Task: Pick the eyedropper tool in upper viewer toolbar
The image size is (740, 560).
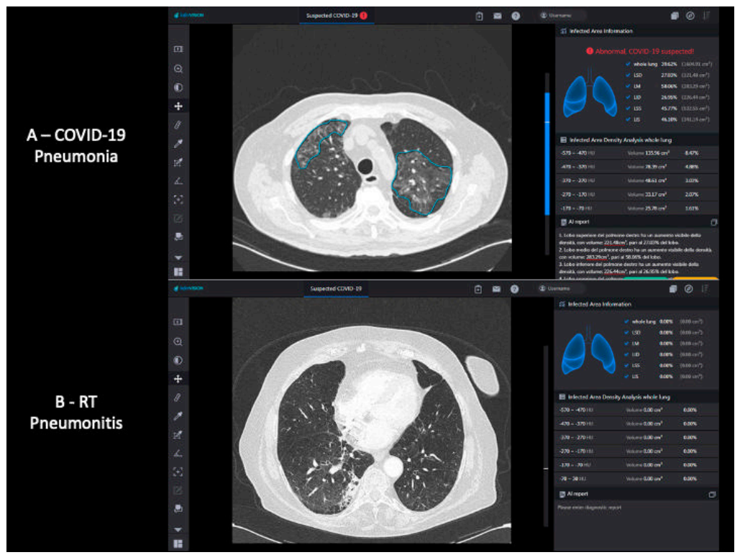Action: (178, 144)
